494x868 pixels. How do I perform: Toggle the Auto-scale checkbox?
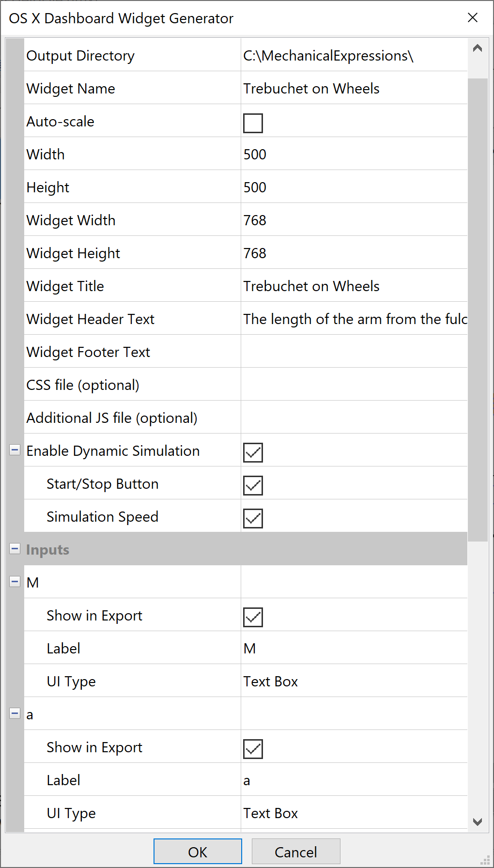tap(253, 123)
